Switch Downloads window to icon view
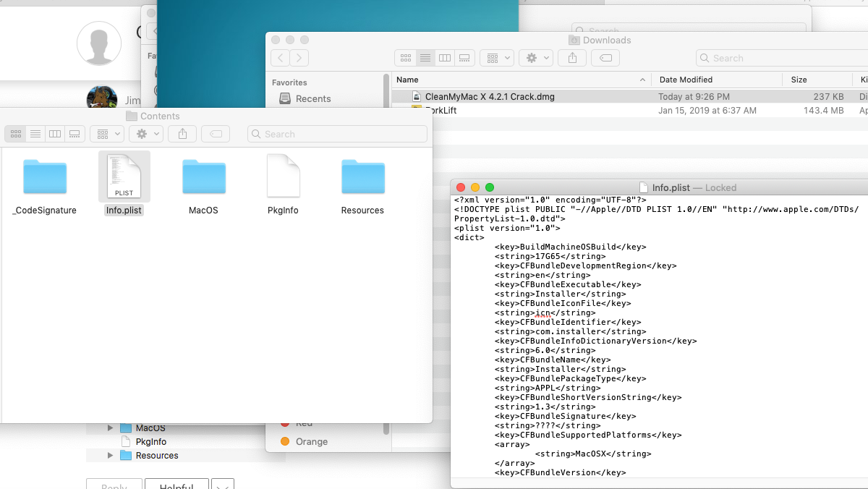Viewport: 868px width, 489px height. click(x=406, y=58)
